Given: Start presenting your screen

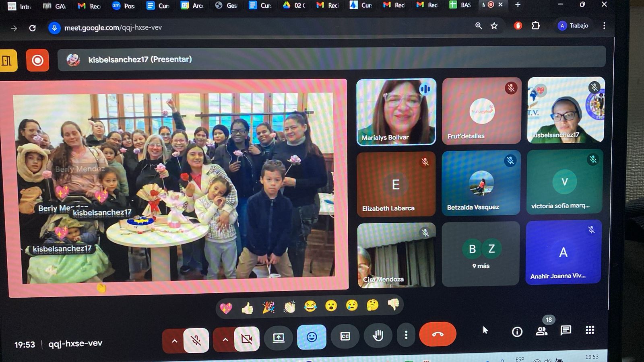Looking at the screenshot, I should (x=278, y=338).
